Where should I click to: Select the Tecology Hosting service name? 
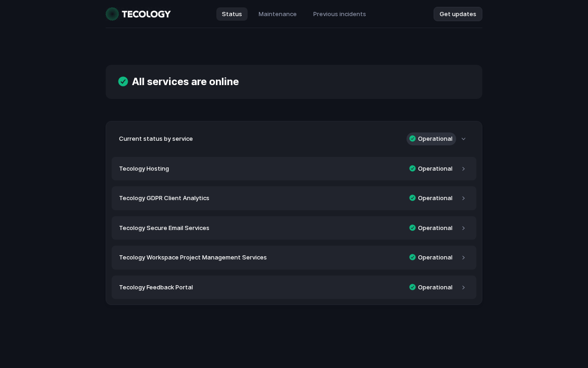[x=144, y=169]
